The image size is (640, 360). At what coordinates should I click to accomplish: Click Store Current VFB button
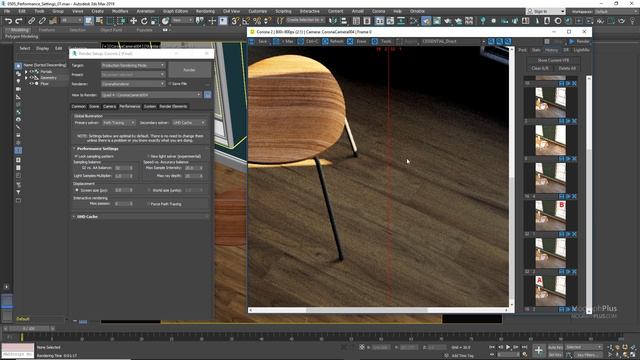pyautogui.click(x=553, y=60)
